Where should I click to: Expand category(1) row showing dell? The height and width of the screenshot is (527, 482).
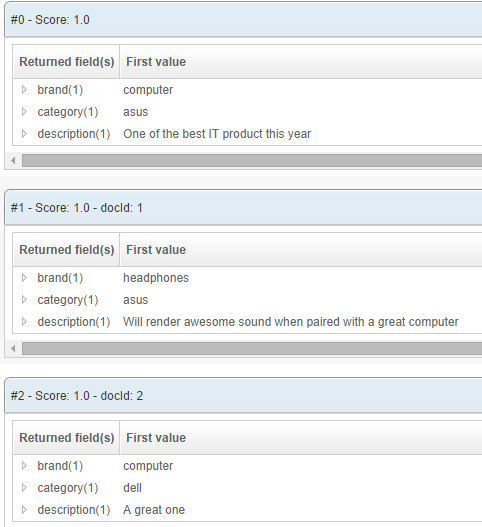click(24, 487)
